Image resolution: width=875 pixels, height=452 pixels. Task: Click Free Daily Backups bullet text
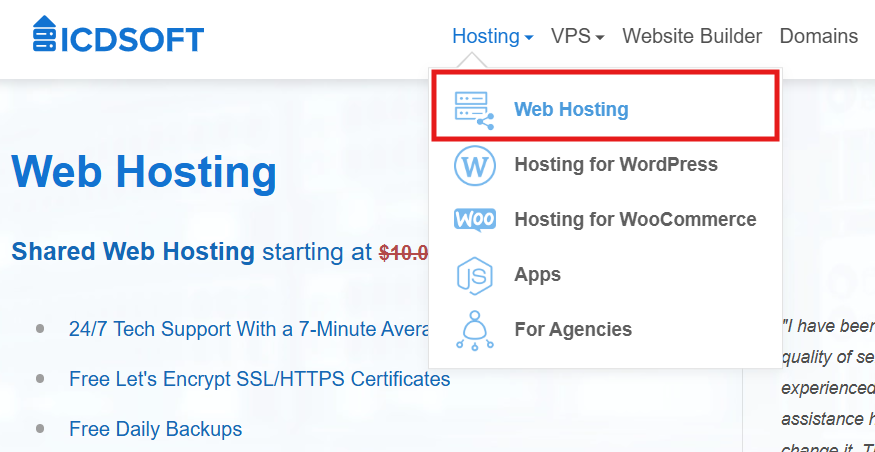click(x=155, y=429)
